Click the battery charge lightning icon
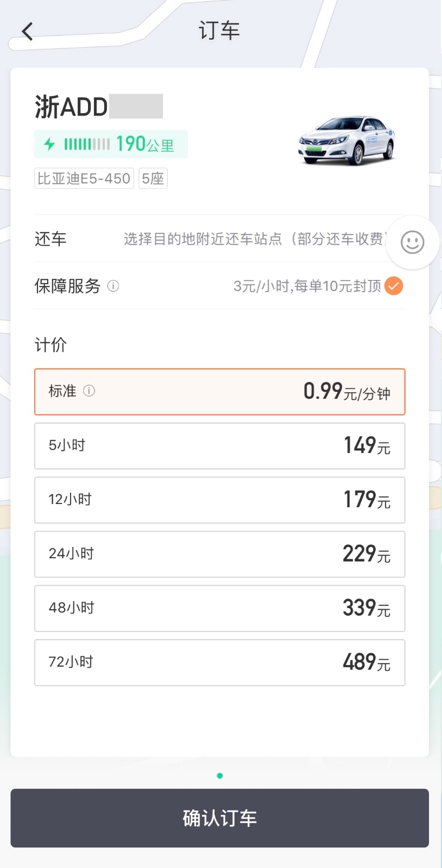This screenshot has height=868, width=442. point(50,144)
